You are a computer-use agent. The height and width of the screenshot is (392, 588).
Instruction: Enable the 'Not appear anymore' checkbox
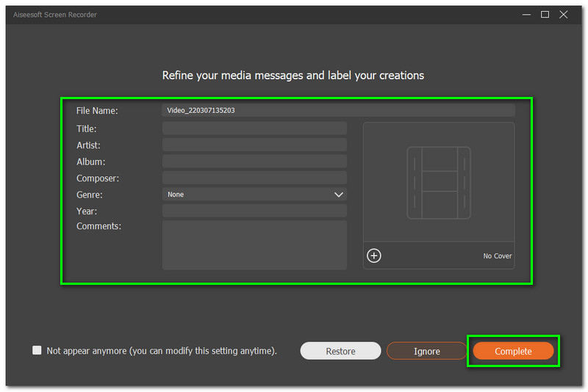37,351
